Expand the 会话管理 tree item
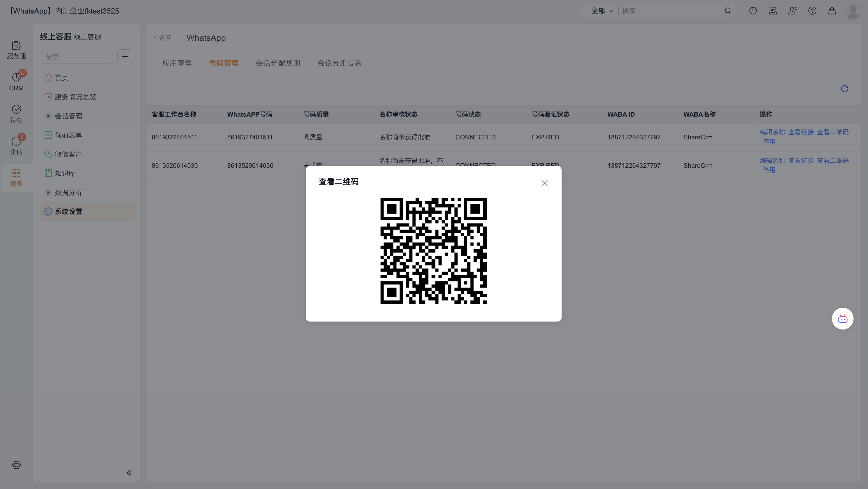This screenshot has width=868, height=489. (x=48, y=116)
